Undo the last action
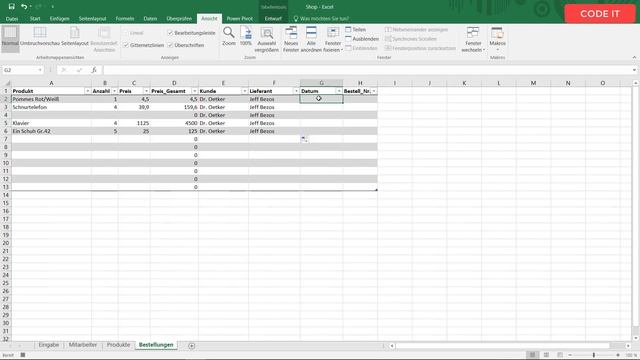The width and height of the screenshot is (640, 360). tap(24, 7)
